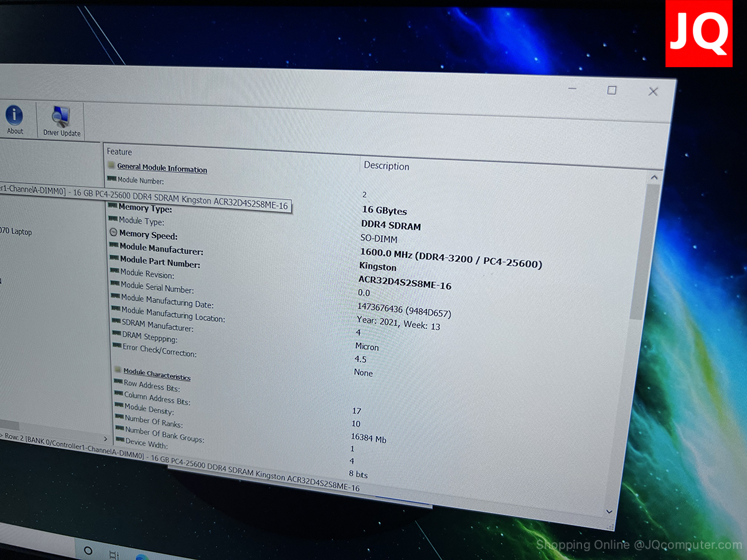Open Windows search circle on taskbar
The width and height of the screenshot is (747, 560).
pos(88,551)
